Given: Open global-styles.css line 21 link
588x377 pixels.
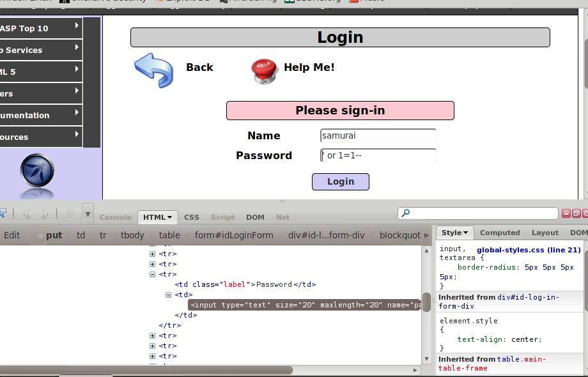Looking at the screenshot, I should click(x=528, y=250).
